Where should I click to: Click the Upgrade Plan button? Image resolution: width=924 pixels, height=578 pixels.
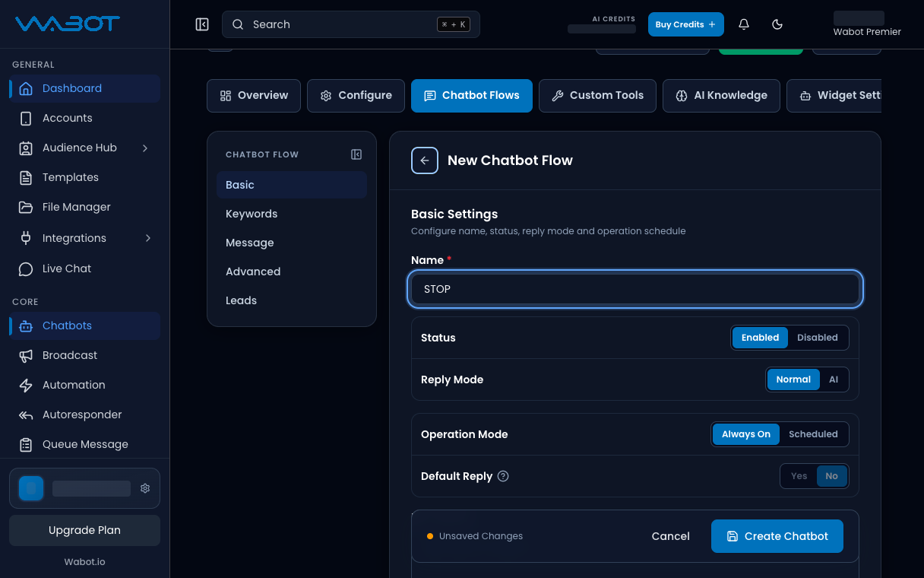(84, 530)
